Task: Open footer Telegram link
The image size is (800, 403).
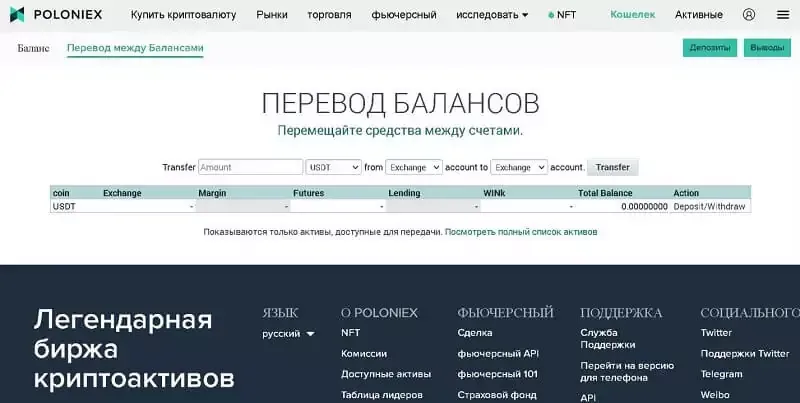Action: tap(721, 374)
